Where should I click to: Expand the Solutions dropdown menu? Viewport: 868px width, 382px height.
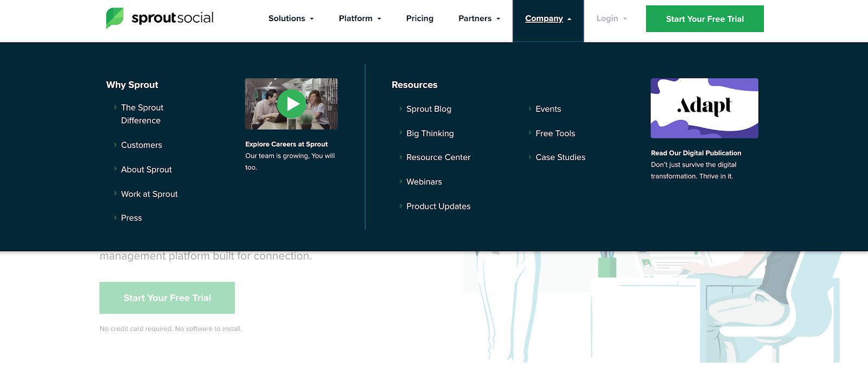tap(291, 18)
